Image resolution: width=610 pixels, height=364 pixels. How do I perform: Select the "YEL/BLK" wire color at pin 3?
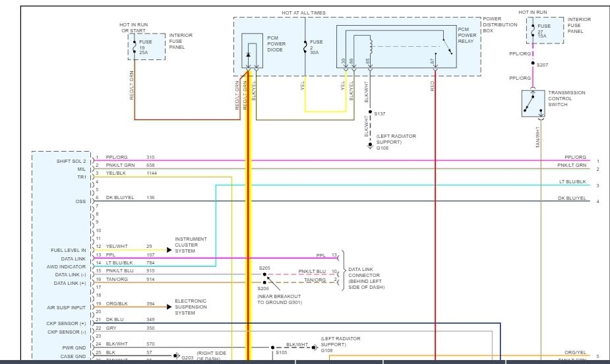[115, 173]
